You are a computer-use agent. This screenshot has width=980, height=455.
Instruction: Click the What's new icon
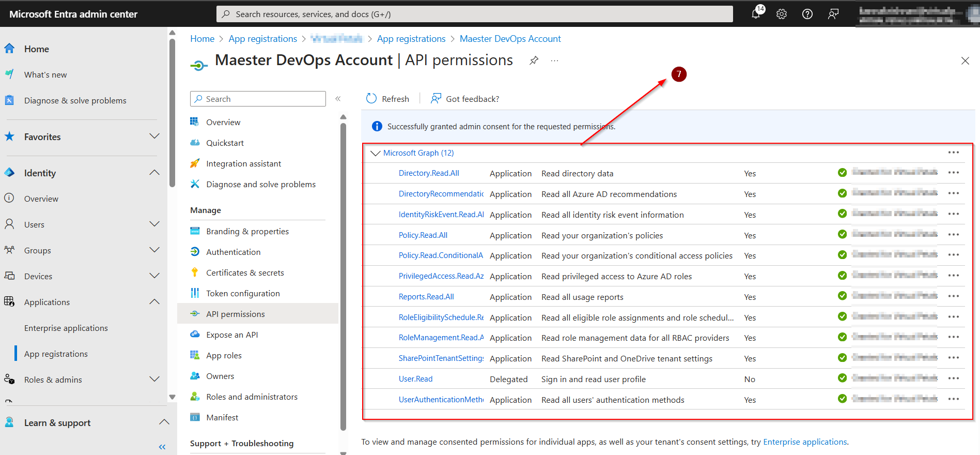click(9, 74)
